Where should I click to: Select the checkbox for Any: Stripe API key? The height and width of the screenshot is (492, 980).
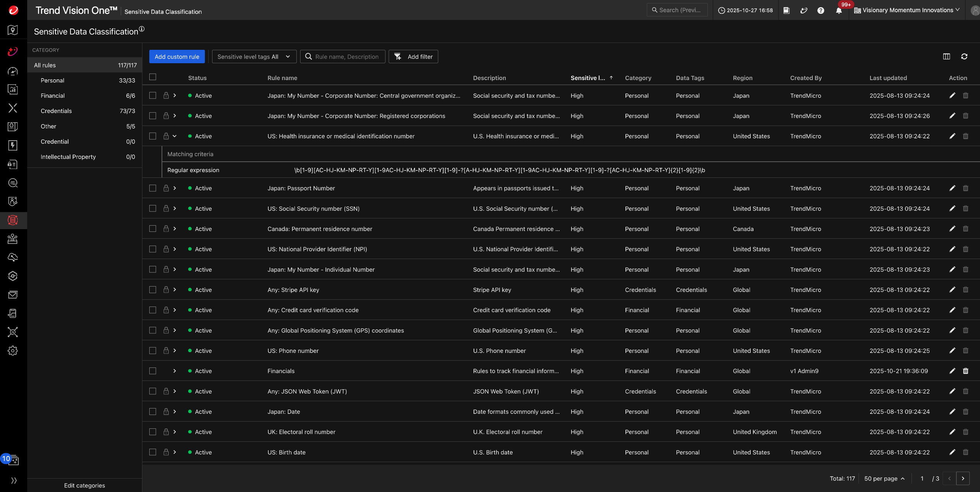click(153, 290)
